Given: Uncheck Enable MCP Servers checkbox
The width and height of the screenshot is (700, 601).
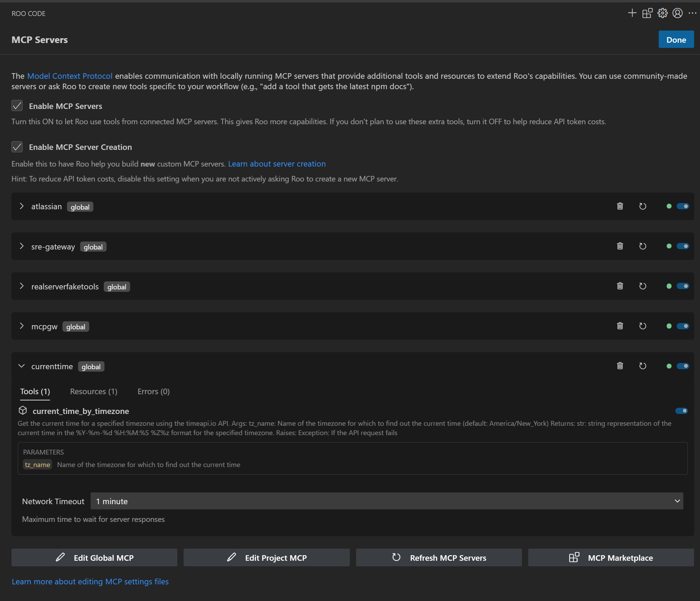Looking at the screenshot, I should [x=17, y=106].
